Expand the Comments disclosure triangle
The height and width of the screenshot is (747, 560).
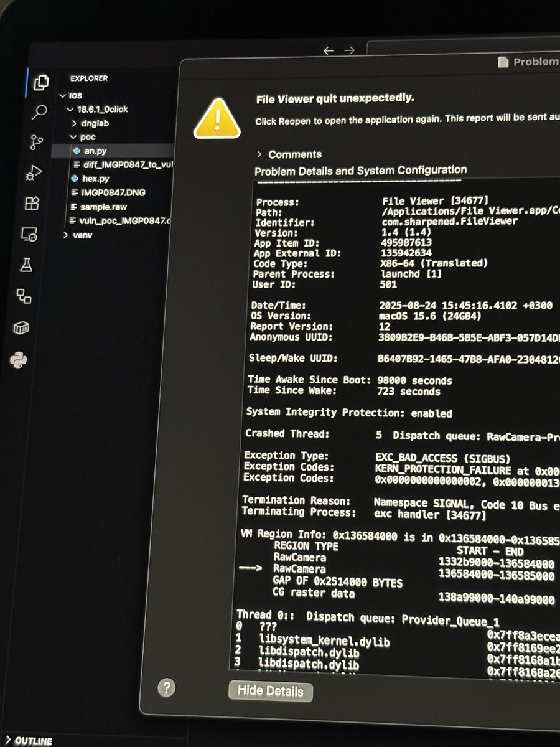click(x=259, y=154)
